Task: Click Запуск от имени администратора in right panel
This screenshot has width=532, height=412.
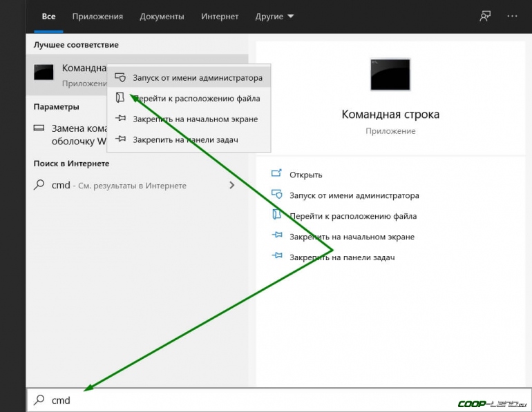Action: coord(354,195)
